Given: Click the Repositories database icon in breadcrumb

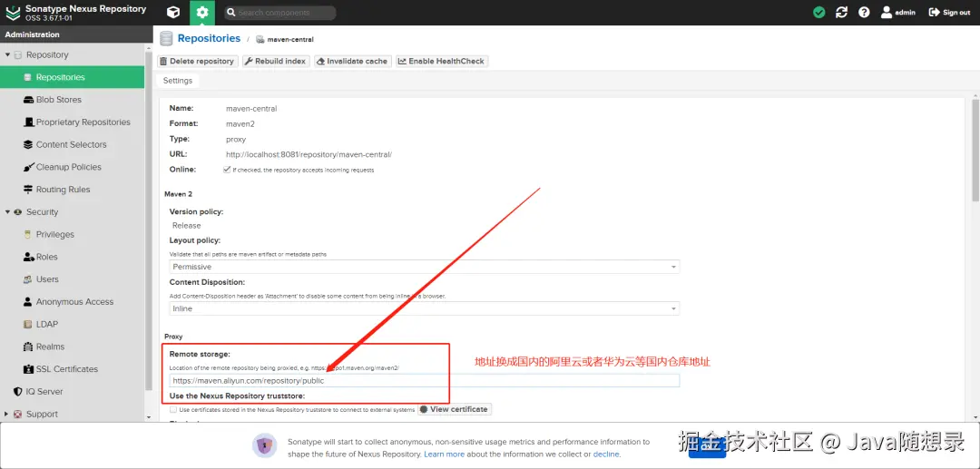Looking at the screenshot, I should (166, 39).
